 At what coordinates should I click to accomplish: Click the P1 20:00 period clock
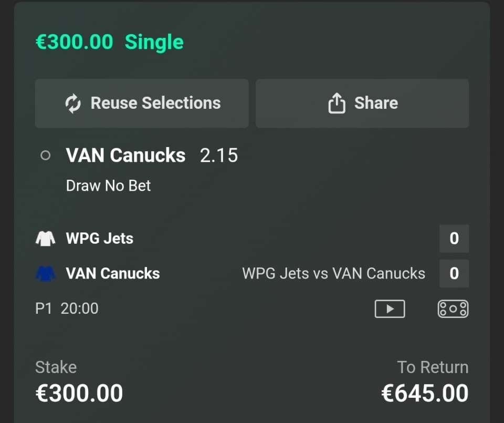[x=67, y=308]
